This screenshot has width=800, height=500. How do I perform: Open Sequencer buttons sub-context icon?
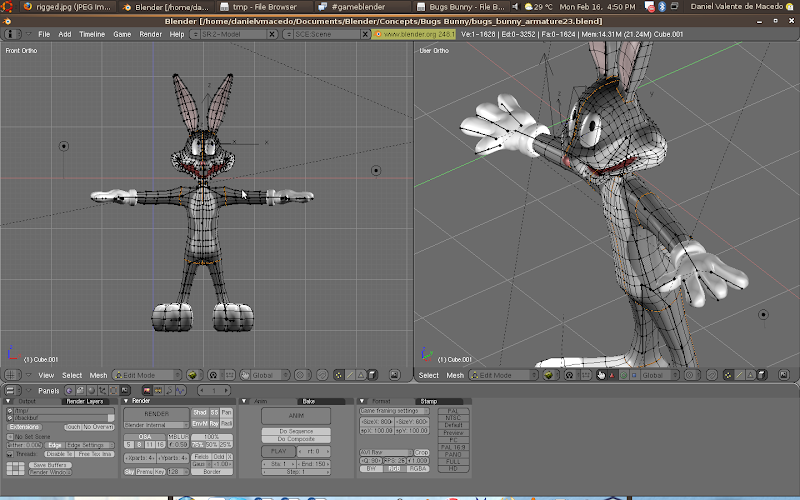[x=158, y=391]
